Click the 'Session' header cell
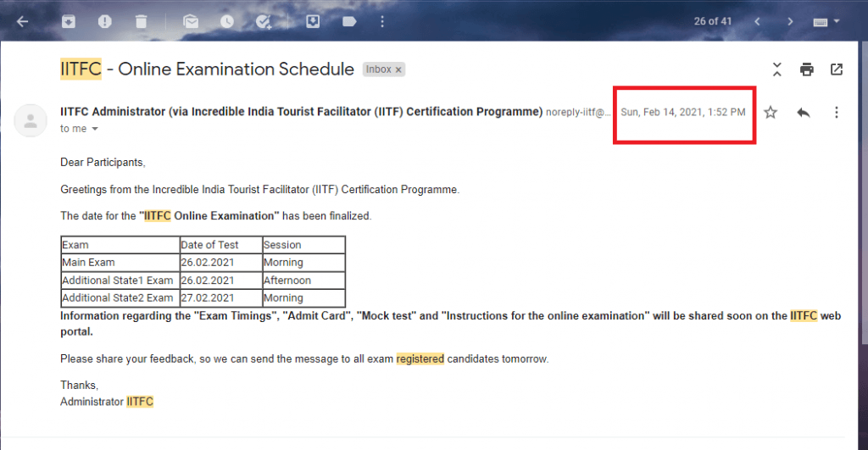The width and height of the screenshot is (868, 450). (304, 245)
